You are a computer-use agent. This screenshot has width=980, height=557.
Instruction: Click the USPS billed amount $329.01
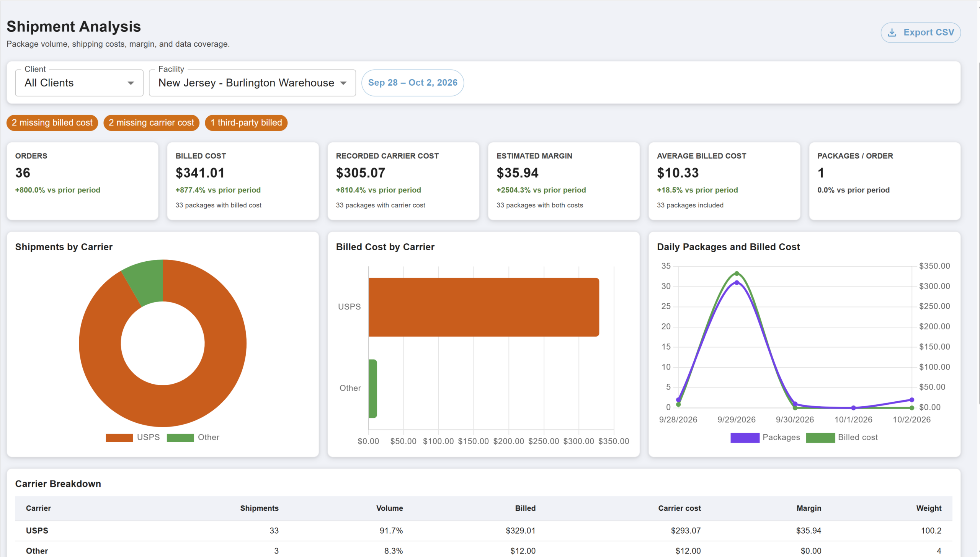point(521,531)
